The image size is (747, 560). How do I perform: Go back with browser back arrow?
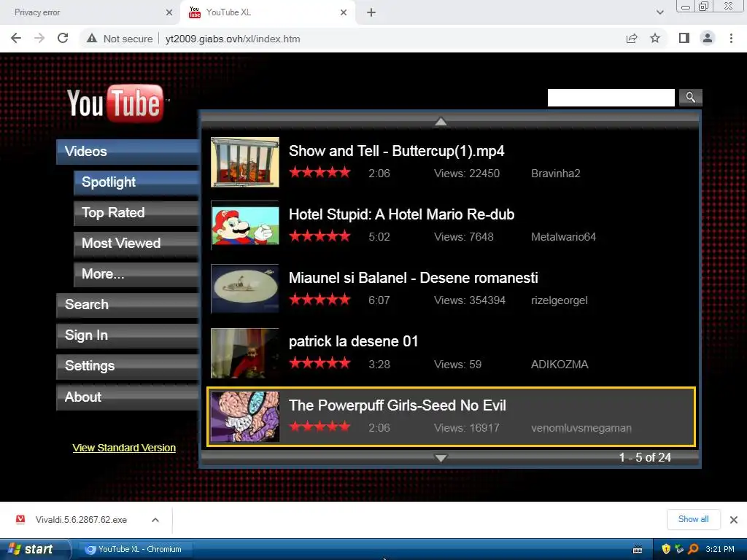click(16, 39)
